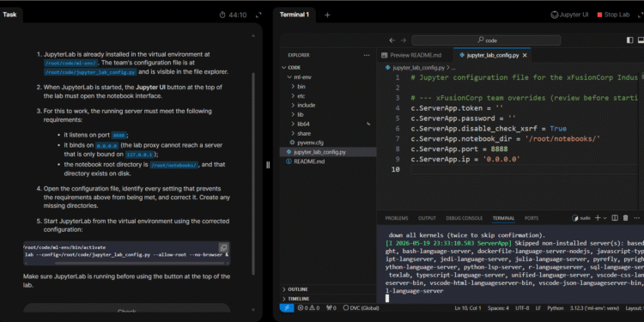
Task: Split the terminal pane
Action: pyautogui.click(x=615, y=218)
